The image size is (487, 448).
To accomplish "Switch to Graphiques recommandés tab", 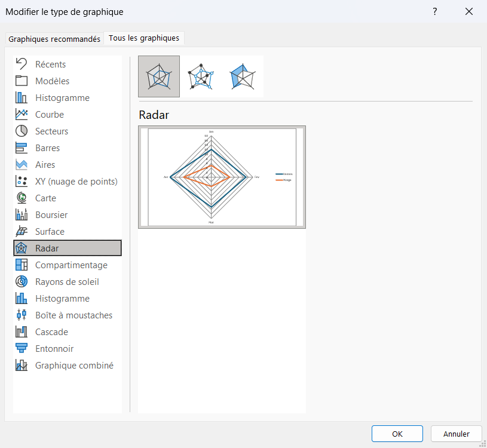I will 54,39.
